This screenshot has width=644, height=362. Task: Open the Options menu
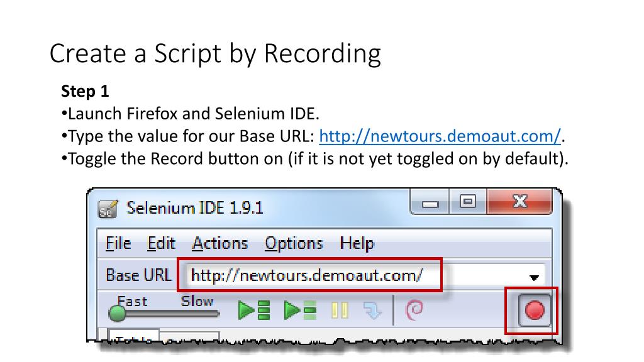[x=294, y=243]
